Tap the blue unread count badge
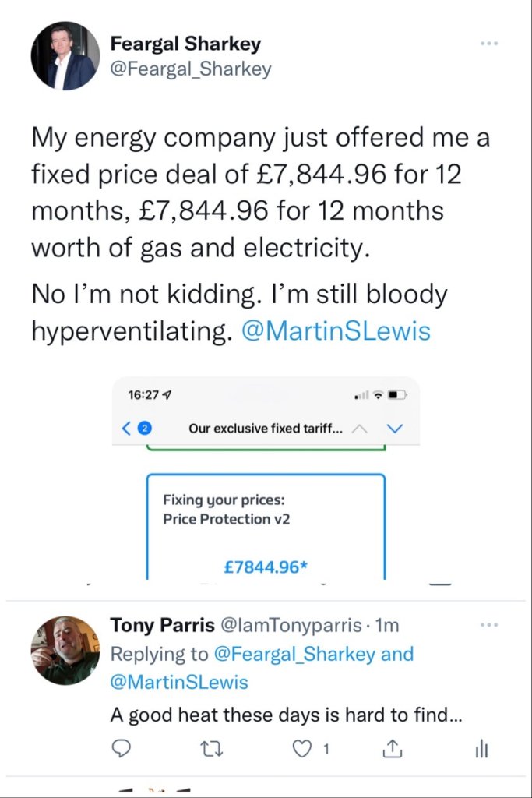Image resolution: width=532 pixels, height=798 pixels. click(144, 428)
